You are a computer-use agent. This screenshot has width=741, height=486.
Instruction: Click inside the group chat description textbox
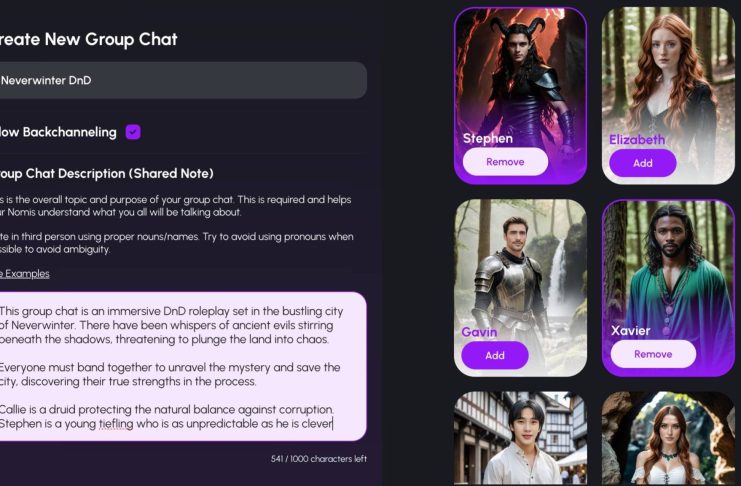pyautogui.click(x=181, y=367)
